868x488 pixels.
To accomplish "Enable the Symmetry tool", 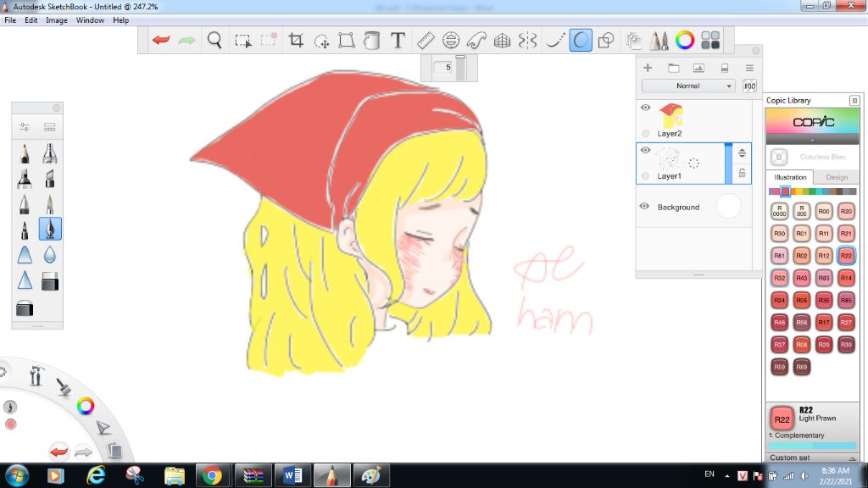I will click(527, 40).
